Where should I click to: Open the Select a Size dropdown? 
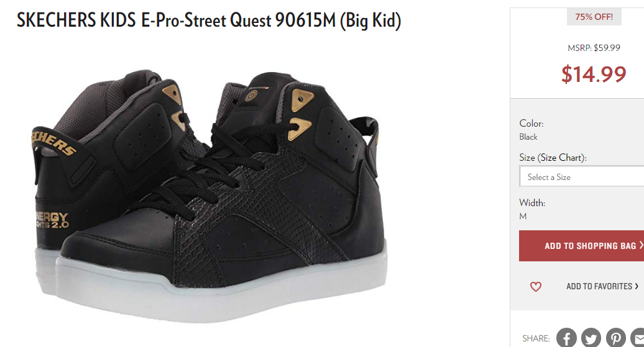click(x=582, y=176)
